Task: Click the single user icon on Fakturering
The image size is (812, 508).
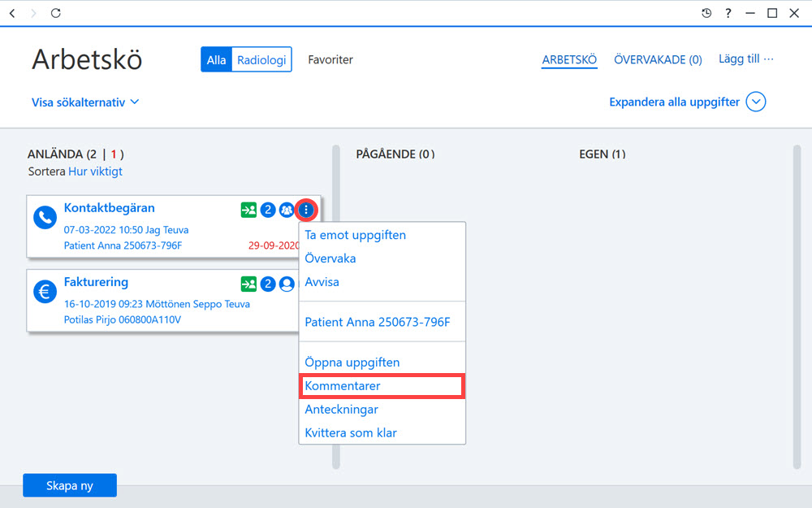Action: (287, 284)
